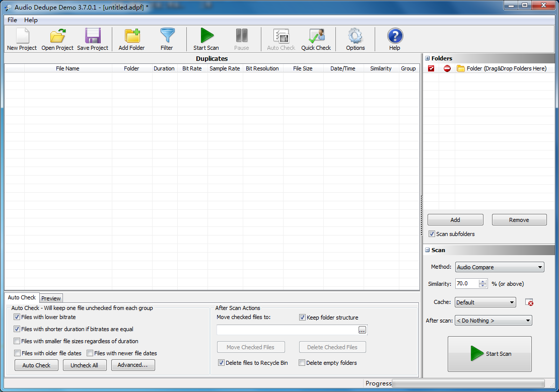Sort by File Size column header
This screenshot has width=559, height=392.
pos(303,68)
